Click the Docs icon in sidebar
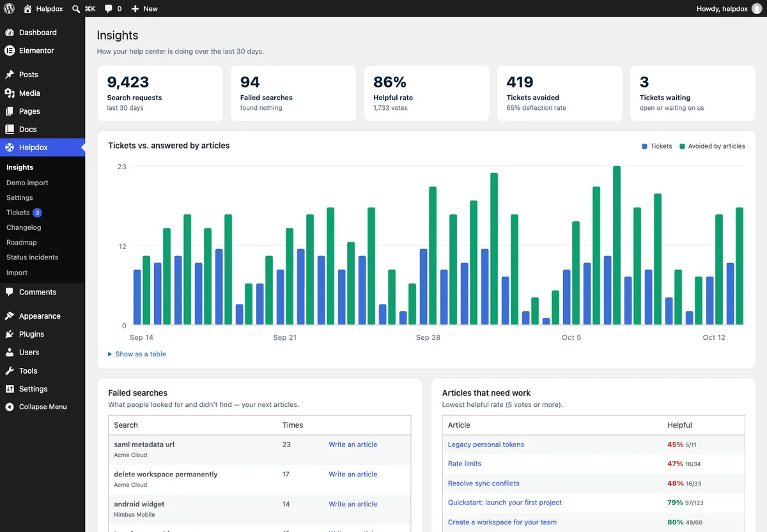 coord(10,129)
